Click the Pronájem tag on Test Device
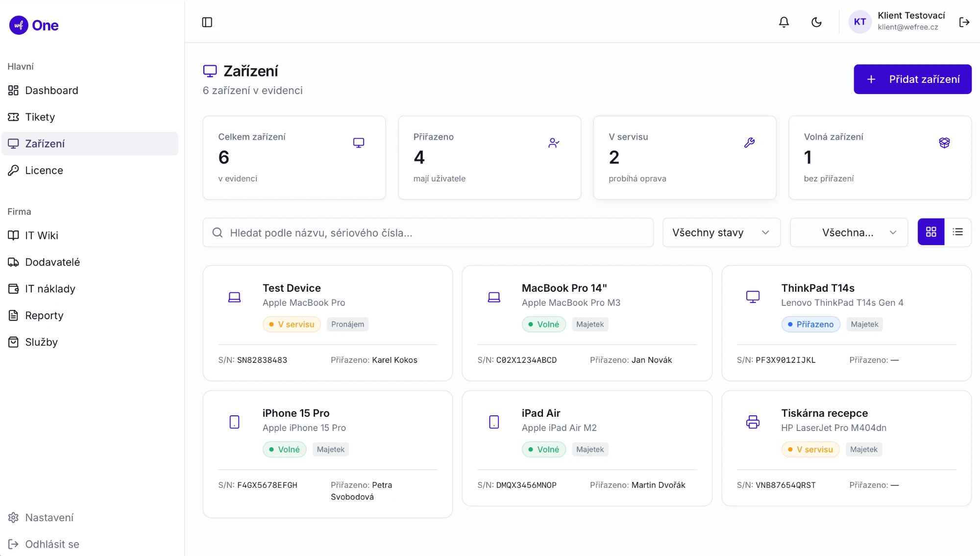Screen dimensions: 980x556 coord(347,324)
